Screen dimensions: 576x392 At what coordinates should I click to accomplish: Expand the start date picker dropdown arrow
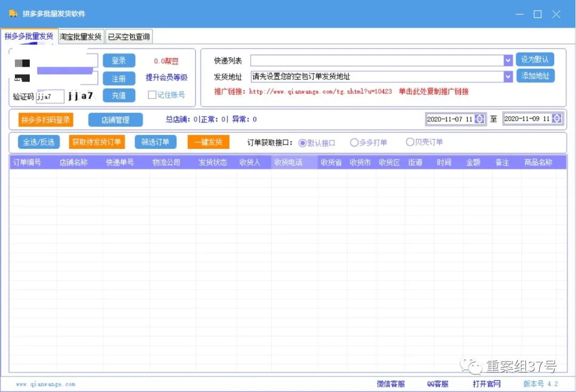click(x=478, y=119)
